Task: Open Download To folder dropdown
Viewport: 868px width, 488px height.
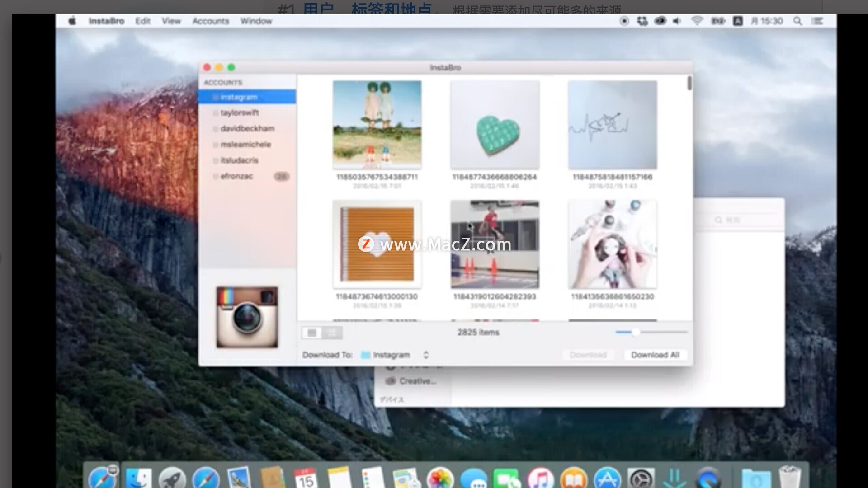Action: (x=394, y=355)
